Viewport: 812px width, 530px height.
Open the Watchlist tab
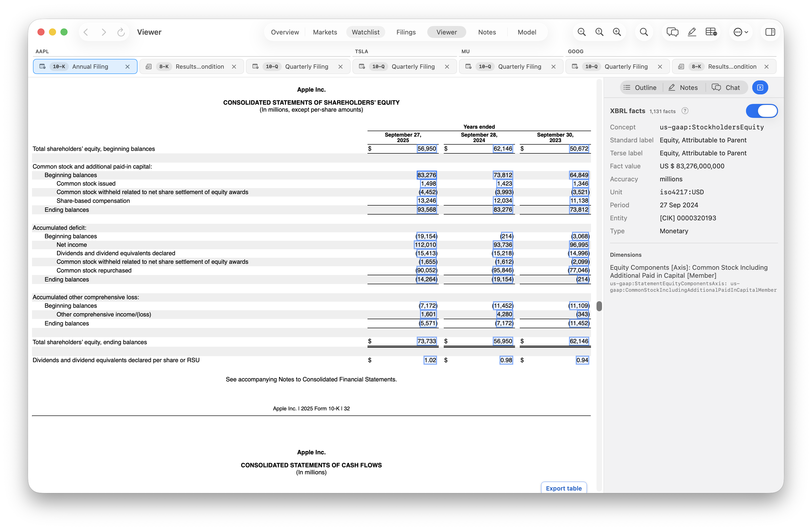(365, 32)
